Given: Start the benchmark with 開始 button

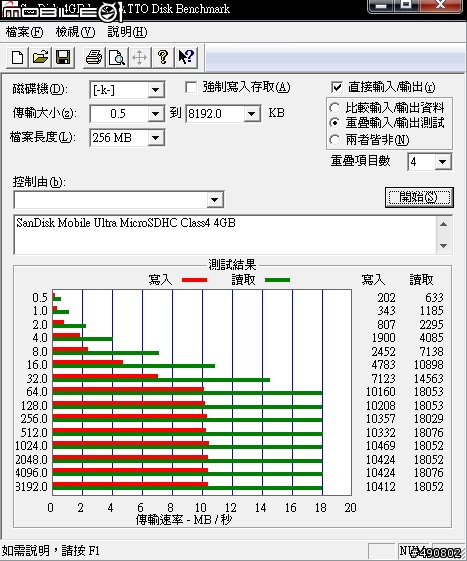Looking at the screenshot, I should click(419, 197).
